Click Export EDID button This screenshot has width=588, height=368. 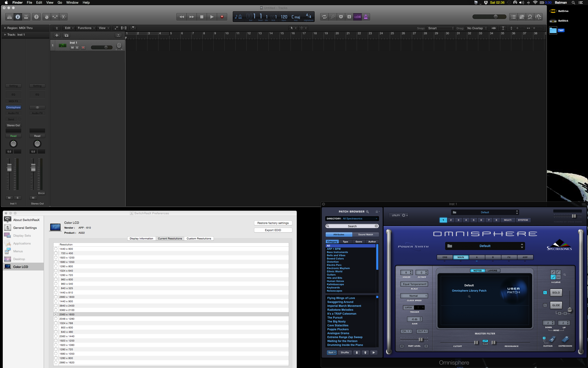click(273, 230)
